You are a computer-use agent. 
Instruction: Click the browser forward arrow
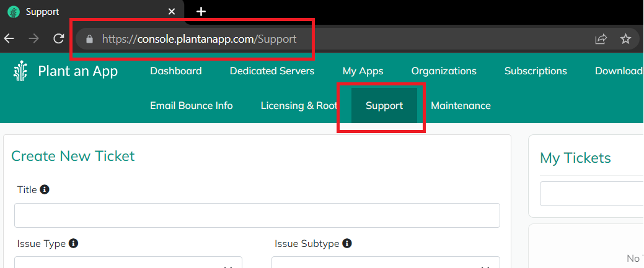coord(34,39)
